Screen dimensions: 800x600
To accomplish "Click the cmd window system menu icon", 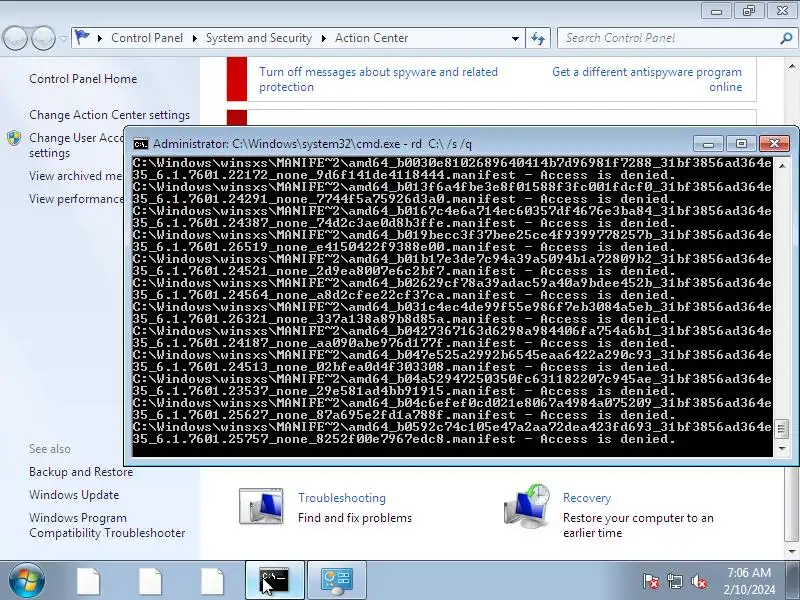I will [141, 144].
